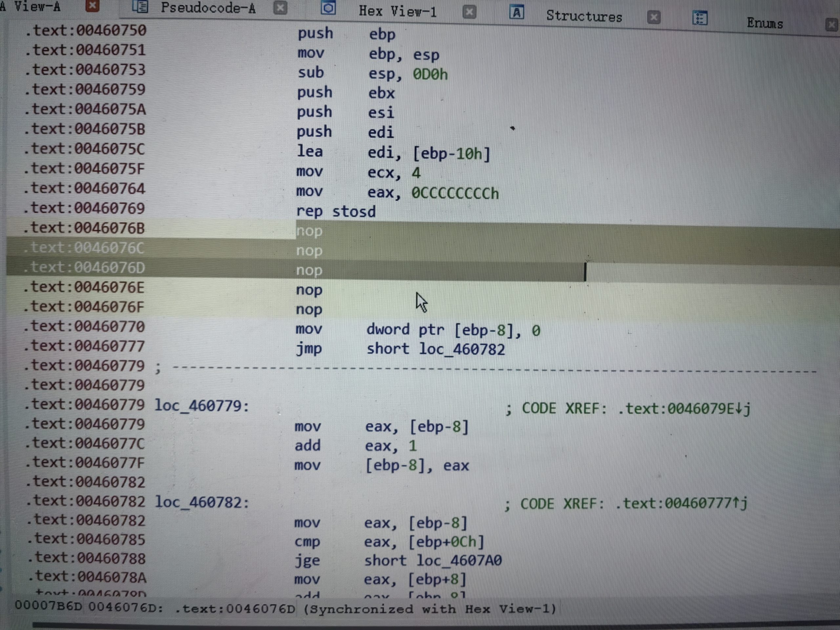Image resolution: width=840 pixels, height=630 pixels.
Task: Open the Structures tab
Action: click(584, 16)
